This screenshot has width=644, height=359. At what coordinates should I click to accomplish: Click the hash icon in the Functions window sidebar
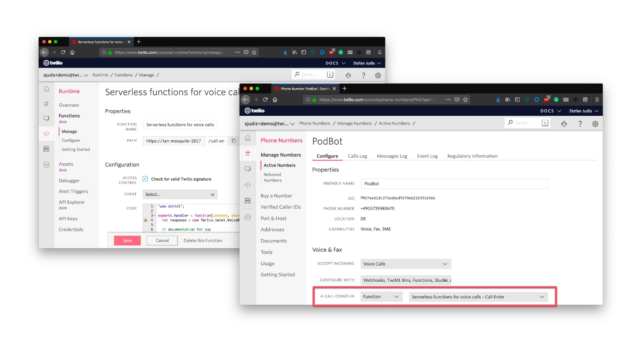pos(46,104)
